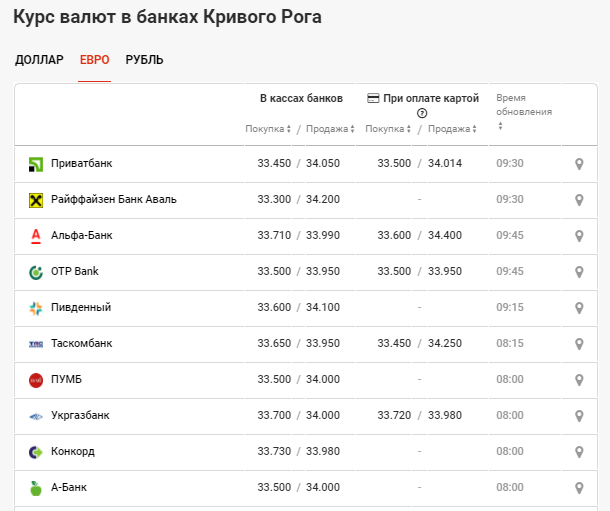Click the Конкорд bank logo
The width and height of the screenshot is (610, 511).
(36, 452)
